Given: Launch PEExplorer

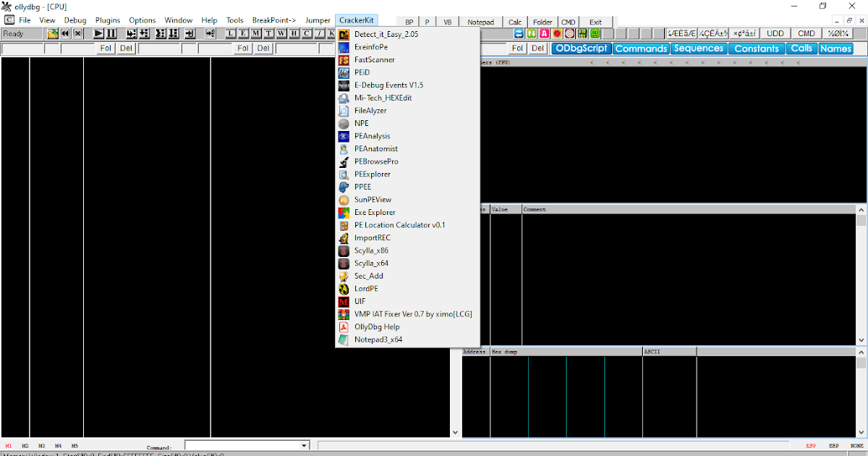Looking at the screenshot, I should [x=407, y=174].
